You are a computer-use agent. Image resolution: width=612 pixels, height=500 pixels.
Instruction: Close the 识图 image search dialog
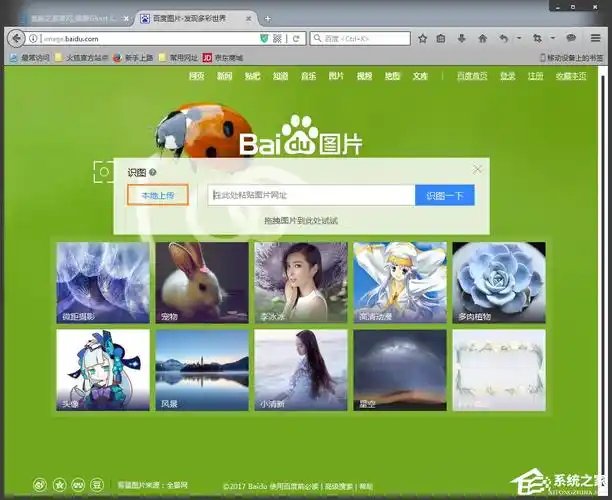(478, 169)
